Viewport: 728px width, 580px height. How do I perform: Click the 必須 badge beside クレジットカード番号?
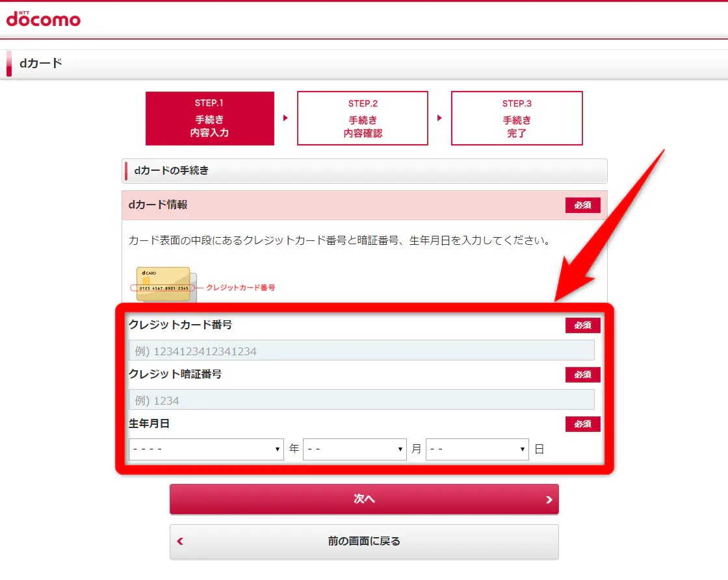[582, 325]
